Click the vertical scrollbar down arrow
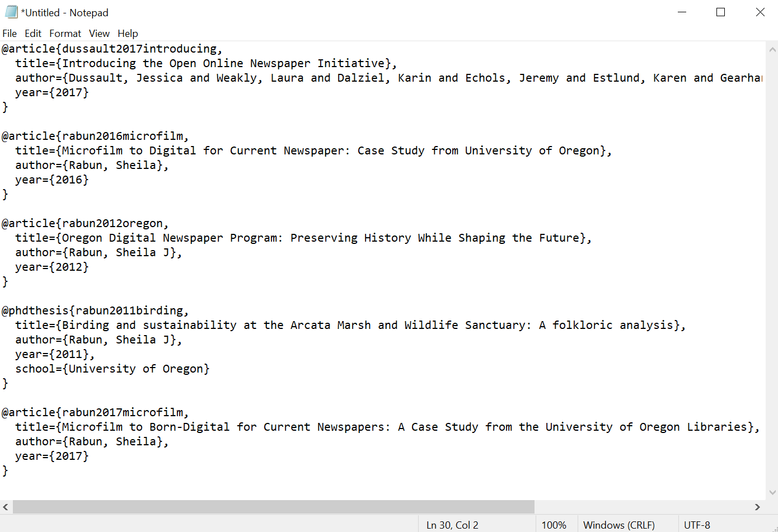Image resolution: width=778 pixels, height=532 pixels. point(772,493)
